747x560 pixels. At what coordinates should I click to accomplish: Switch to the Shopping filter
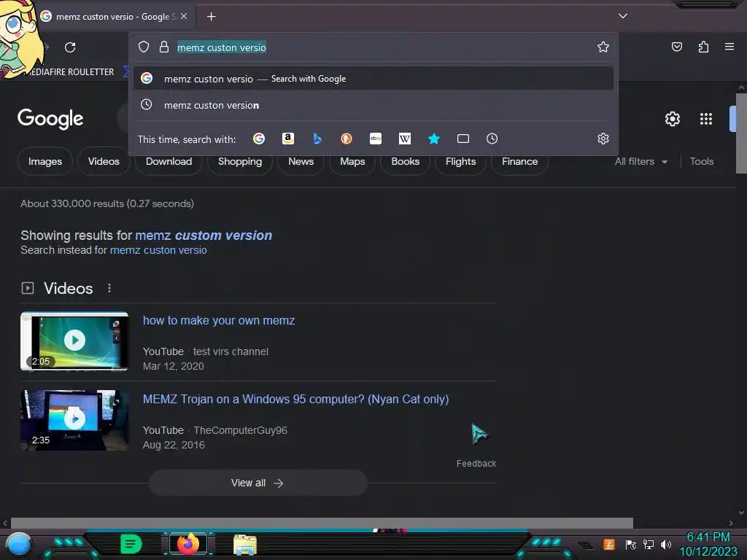click(239, 161)
